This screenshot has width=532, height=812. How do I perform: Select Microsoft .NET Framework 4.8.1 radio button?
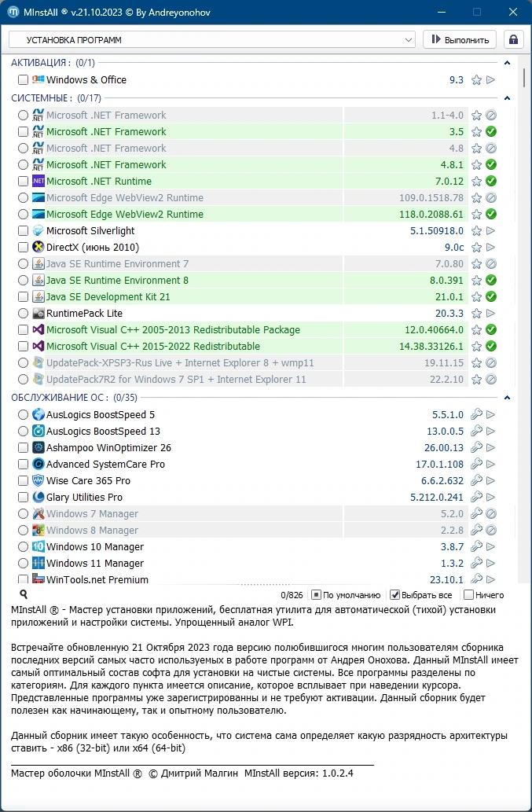pos(23,164)
